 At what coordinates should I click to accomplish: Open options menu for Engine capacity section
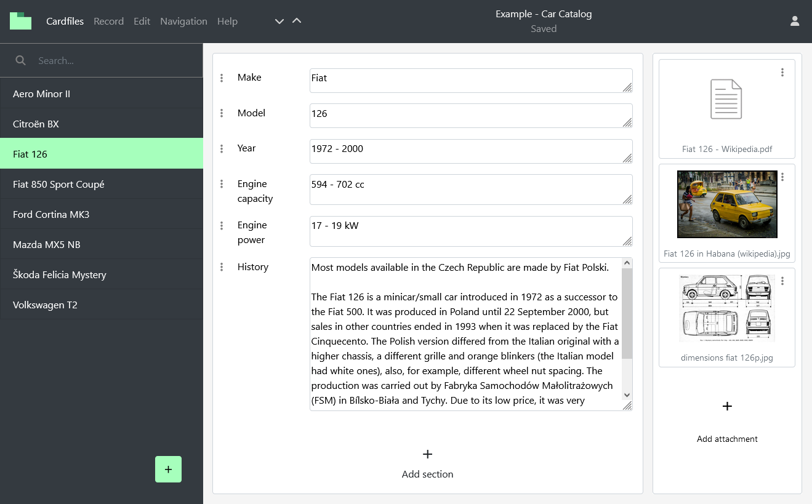click(222, 184)
